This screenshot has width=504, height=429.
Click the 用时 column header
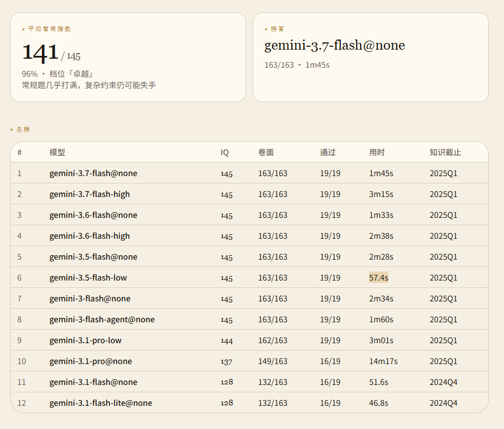[376, 152]
